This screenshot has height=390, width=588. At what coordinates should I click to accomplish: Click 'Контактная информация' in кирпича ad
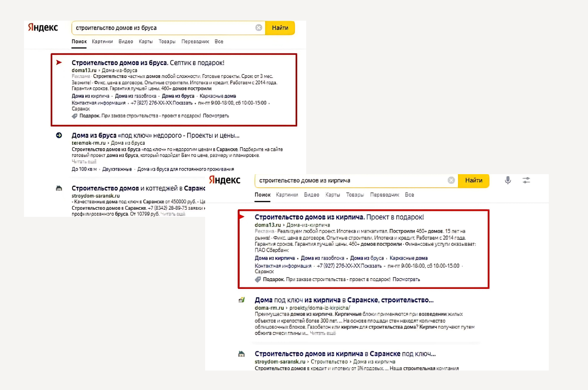coord(283,266)
